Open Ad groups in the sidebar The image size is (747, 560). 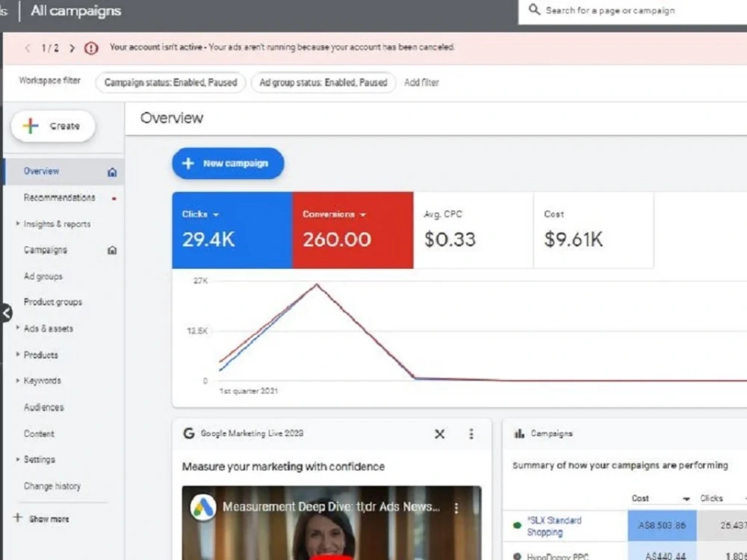click(x=43, y=276)
